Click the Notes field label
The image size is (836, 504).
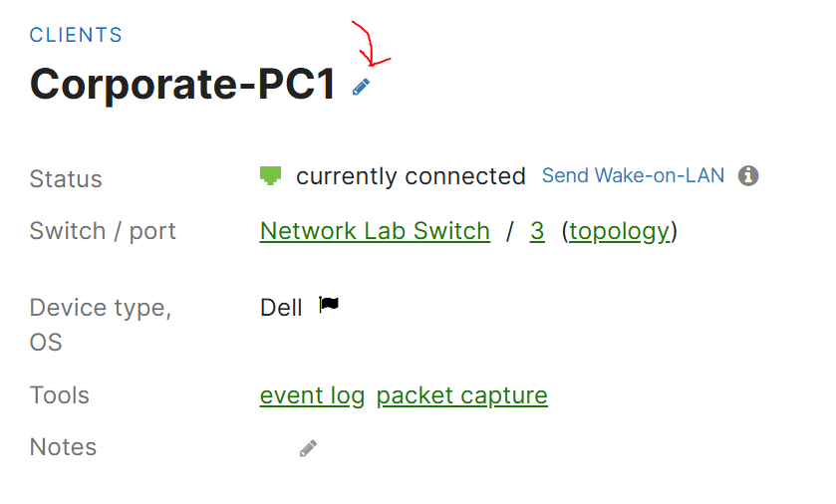coord(63,447)
